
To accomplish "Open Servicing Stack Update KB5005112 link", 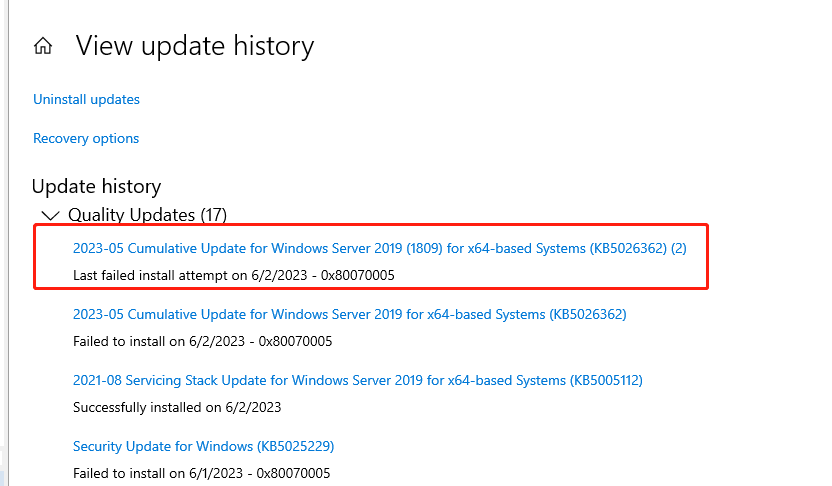I will (358, 380).
